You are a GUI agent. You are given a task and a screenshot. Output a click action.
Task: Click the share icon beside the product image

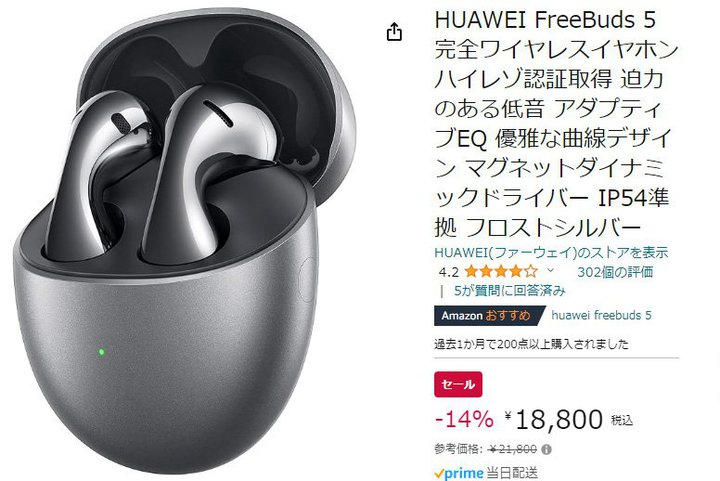394,32
